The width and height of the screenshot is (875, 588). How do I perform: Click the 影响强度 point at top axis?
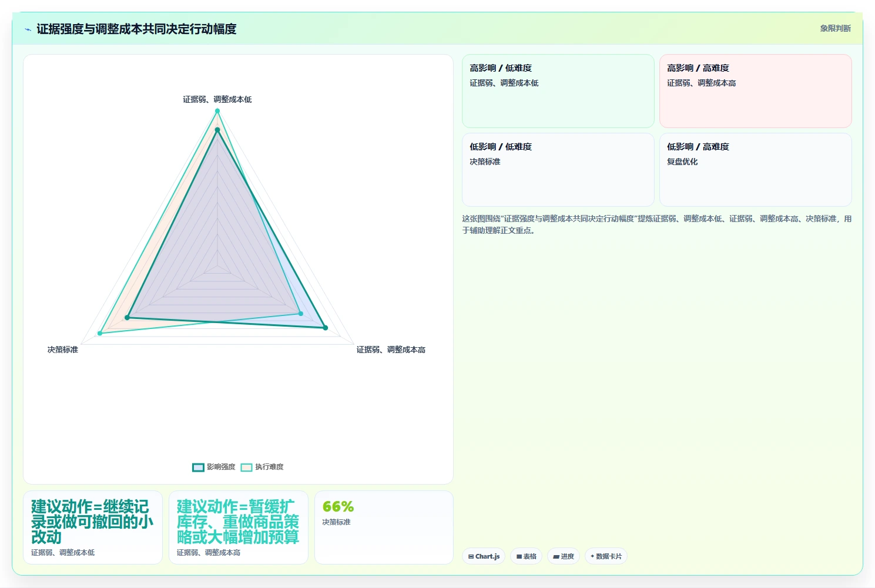coord(217,130)
